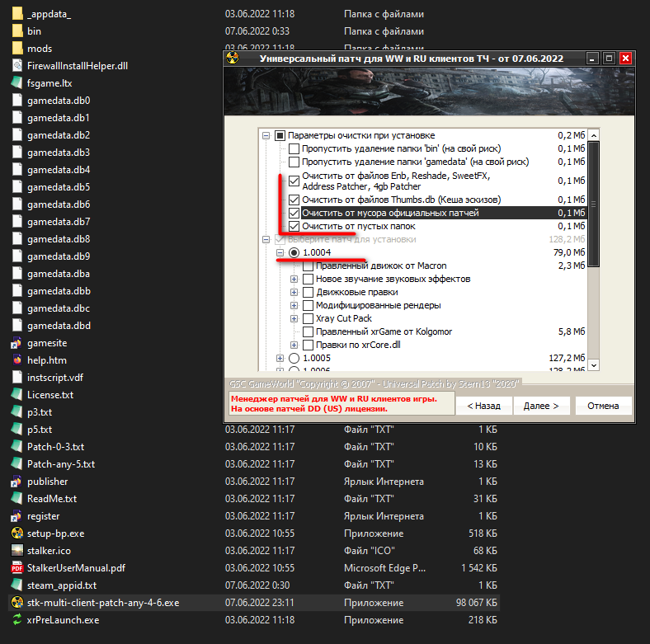Click the mods folder icon

click(17, 49)
